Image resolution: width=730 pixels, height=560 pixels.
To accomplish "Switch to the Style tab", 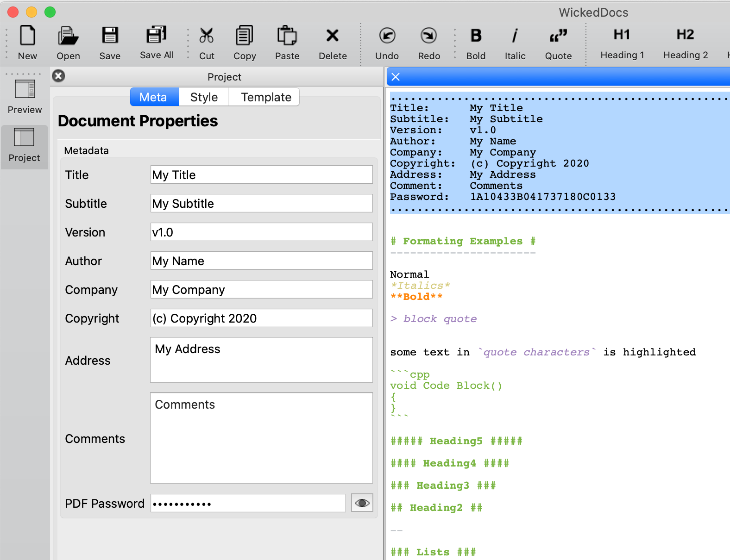I will tap(204, 97).
